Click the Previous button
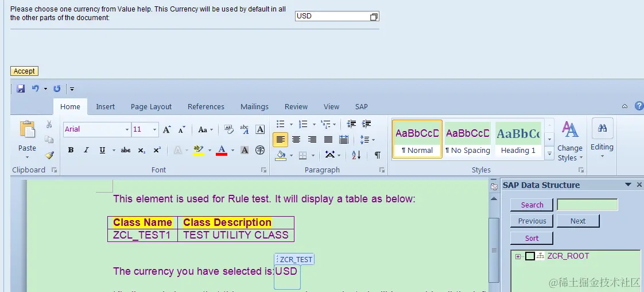This screenshot has width=644, height=292. coord(532,221)
